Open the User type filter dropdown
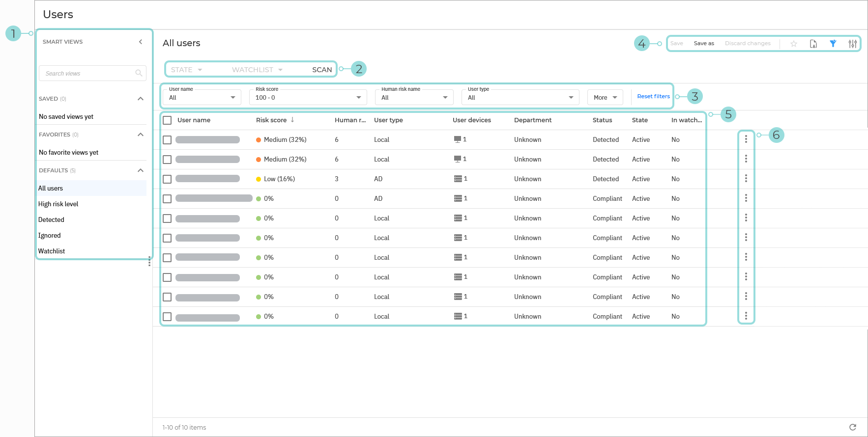Screen dimensions: 868x437 point(521,97)
